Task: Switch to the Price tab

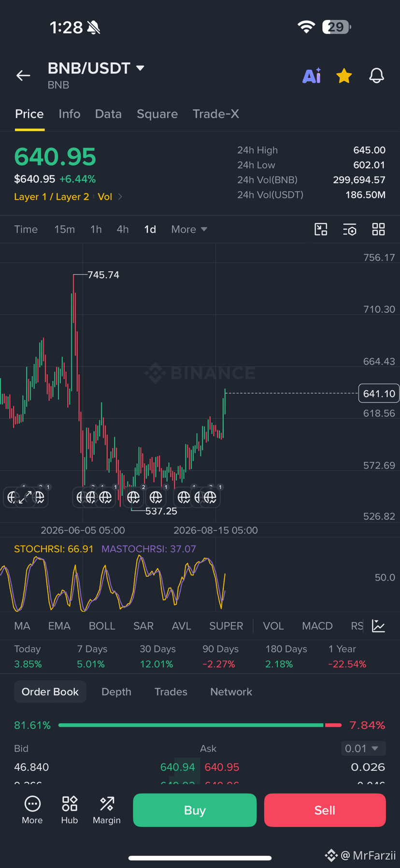Action: pyautogui.click(x=29, y=114)
